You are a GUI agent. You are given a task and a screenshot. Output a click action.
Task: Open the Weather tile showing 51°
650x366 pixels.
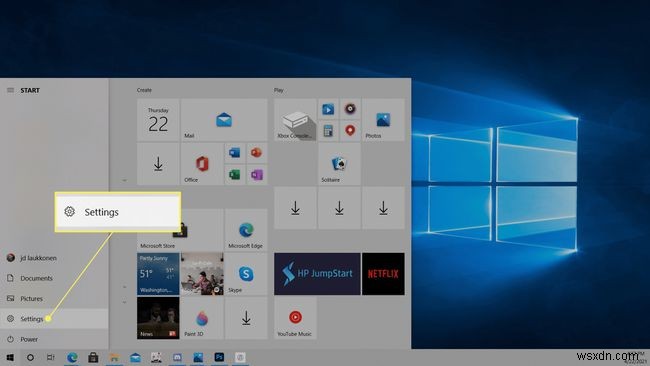[x=158, y=274]
